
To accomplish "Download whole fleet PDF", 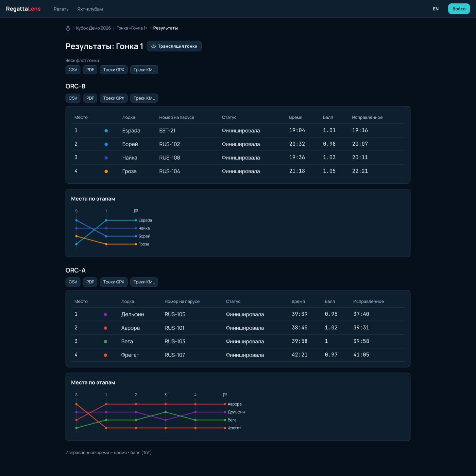I will pyautogui.click(x=90, y=70).
